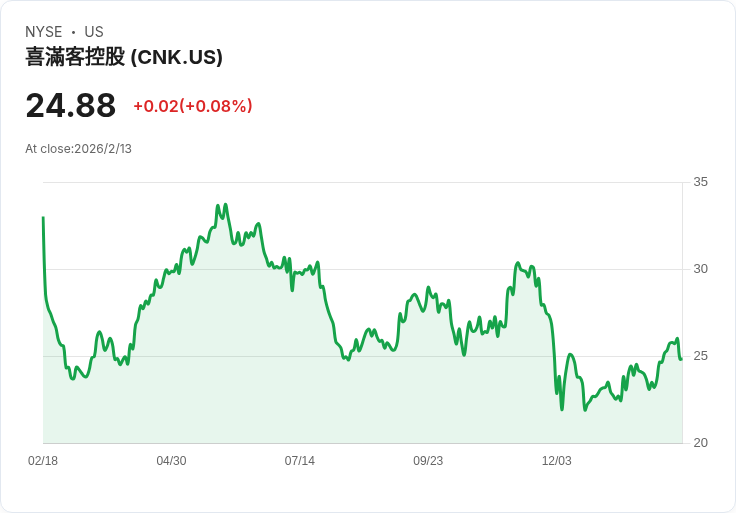
Task: Click the +0.02(+0.08%) price change text
Action: point(193,106)
